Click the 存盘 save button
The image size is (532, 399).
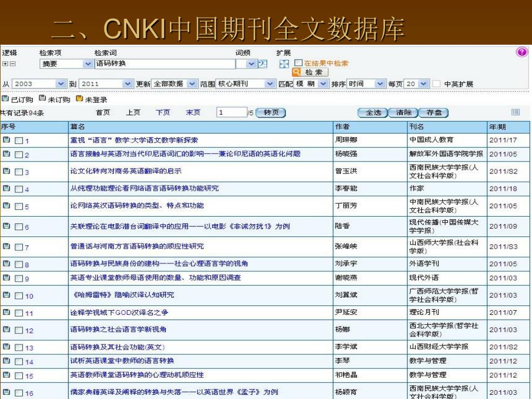[434, 112]
